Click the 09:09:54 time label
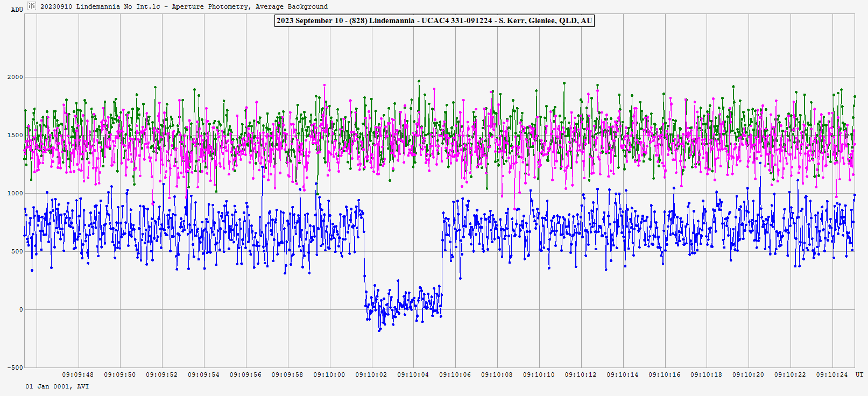Image resolution: width=868 pixels, height=396 pixels. (203, 374)
